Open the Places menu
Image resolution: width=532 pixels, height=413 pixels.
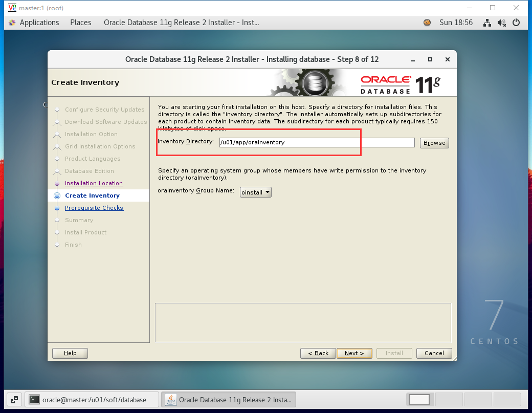[x=81, y=23]
